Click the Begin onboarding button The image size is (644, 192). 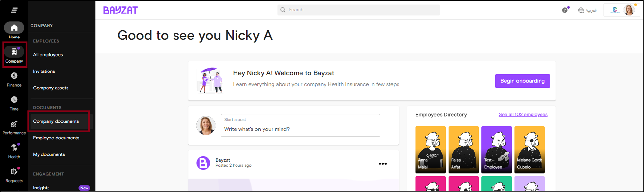click(x=522, y=81)
